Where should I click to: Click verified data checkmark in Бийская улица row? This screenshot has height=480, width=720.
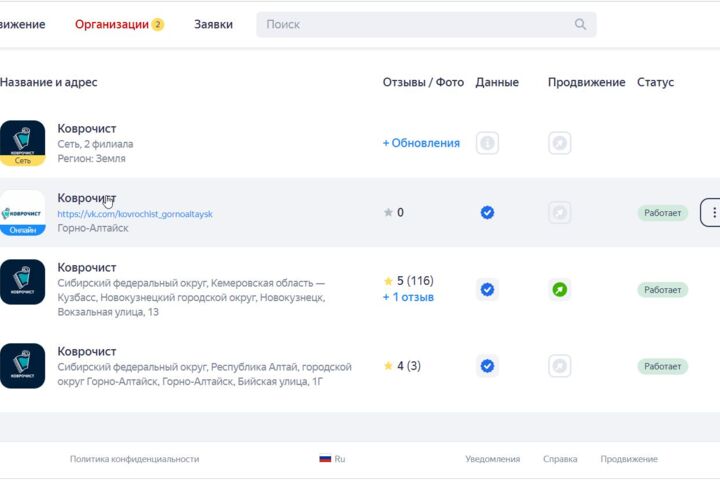tap(487, 366)
